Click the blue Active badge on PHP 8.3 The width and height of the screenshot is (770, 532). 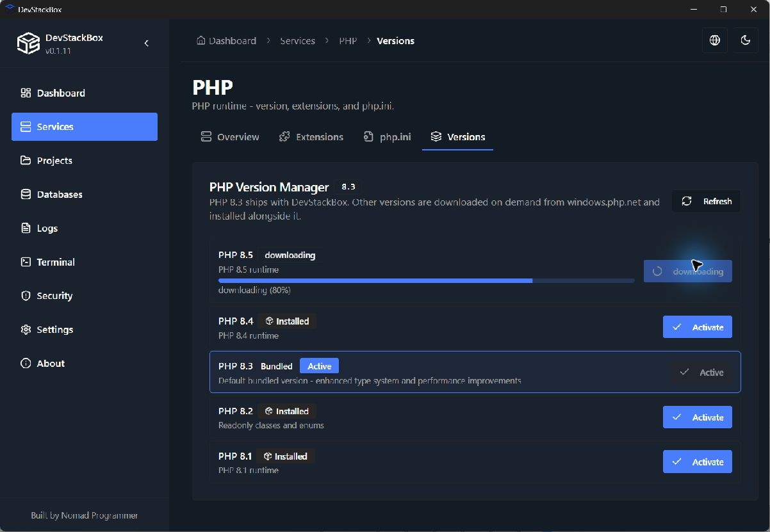(319, 366)
